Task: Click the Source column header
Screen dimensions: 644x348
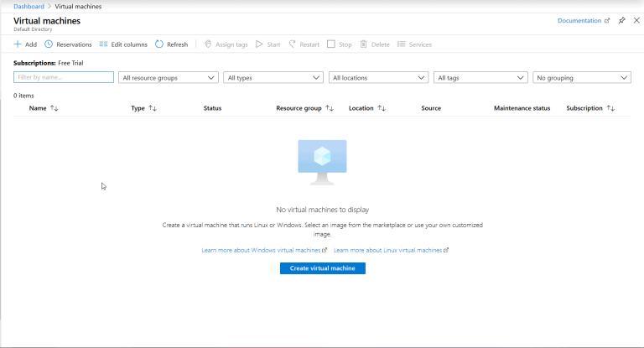Action: point(431,108)
